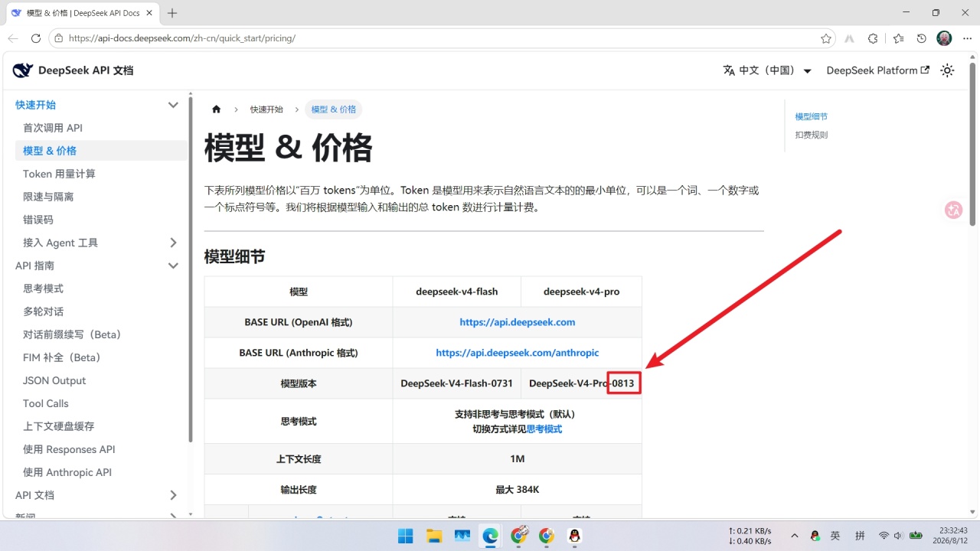980x551 pixels.
Task: Click the browser profile avatar
Action: pos(945,38)
